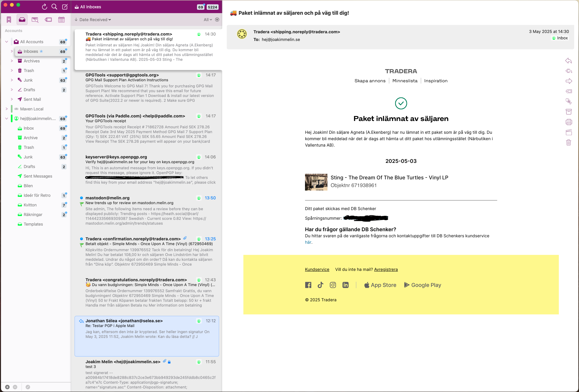Open Tradera's LinkedIn icon
Image resolution: width=579 pixels, height=392 pixels.
tap(346, 285)
